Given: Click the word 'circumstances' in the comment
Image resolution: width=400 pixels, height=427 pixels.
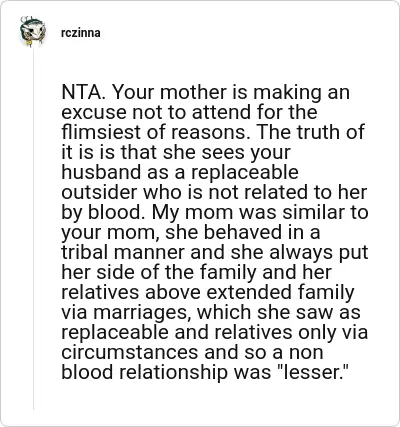Looking at the screenshot, I should pyautogui.click(x=130, y=352).
